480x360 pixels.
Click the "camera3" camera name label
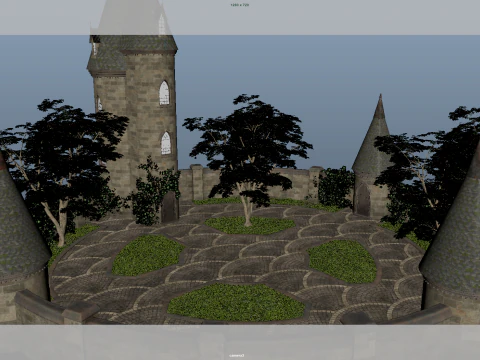pos(237,355)
